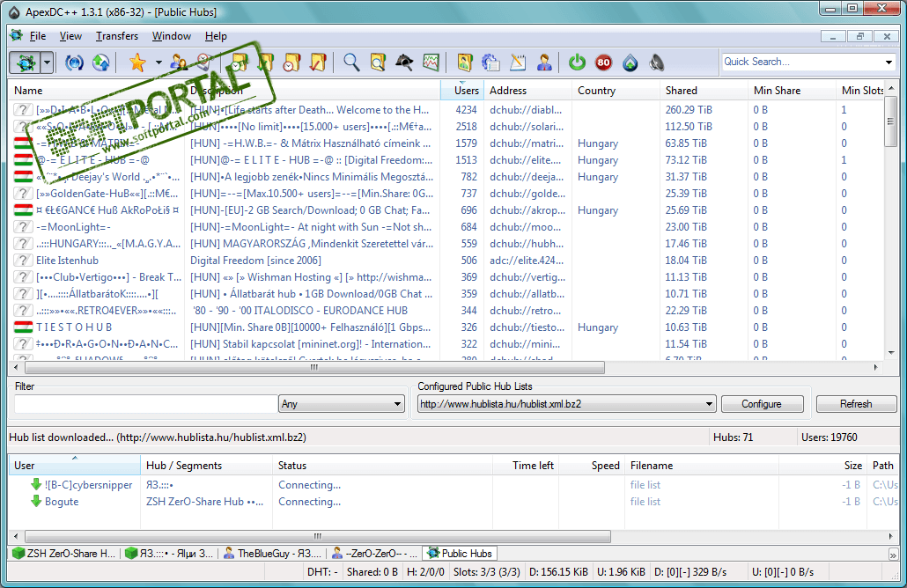Select transfer row for user 'Bogute'

click(453, 502)
